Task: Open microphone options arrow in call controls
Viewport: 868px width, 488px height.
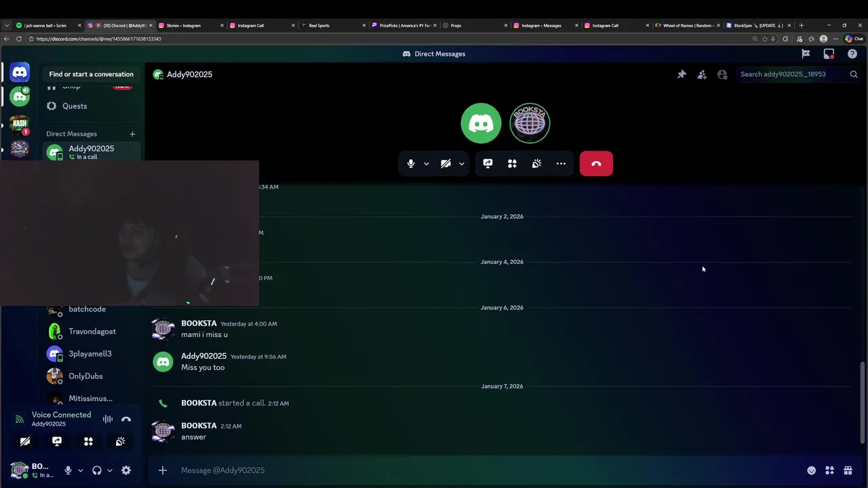Action: tap(427, 163)
